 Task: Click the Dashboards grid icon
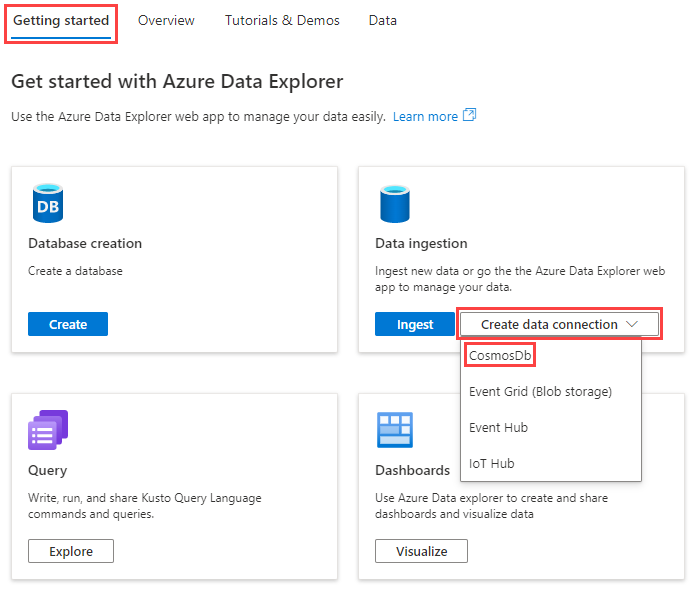tap(395, 431)
